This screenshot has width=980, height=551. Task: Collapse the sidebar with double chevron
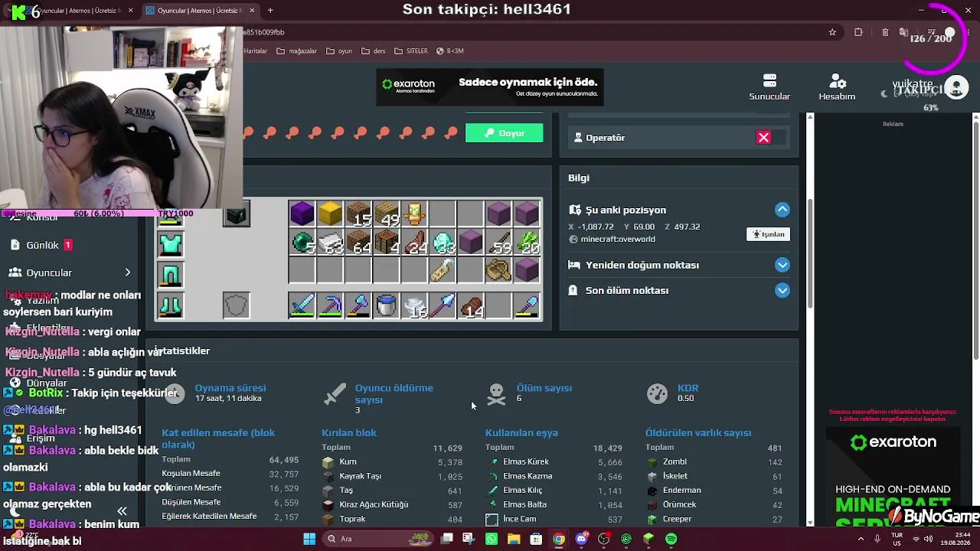pos(122,511)
